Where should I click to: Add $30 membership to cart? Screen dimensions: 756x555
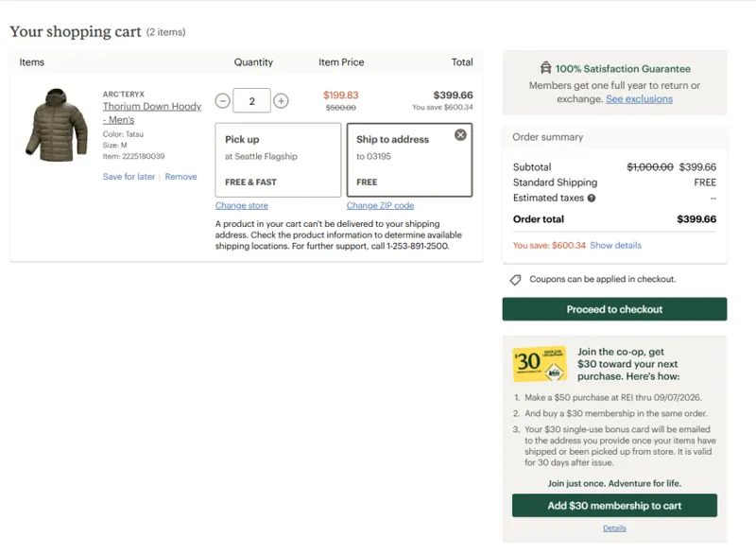(x=614, y=505)
